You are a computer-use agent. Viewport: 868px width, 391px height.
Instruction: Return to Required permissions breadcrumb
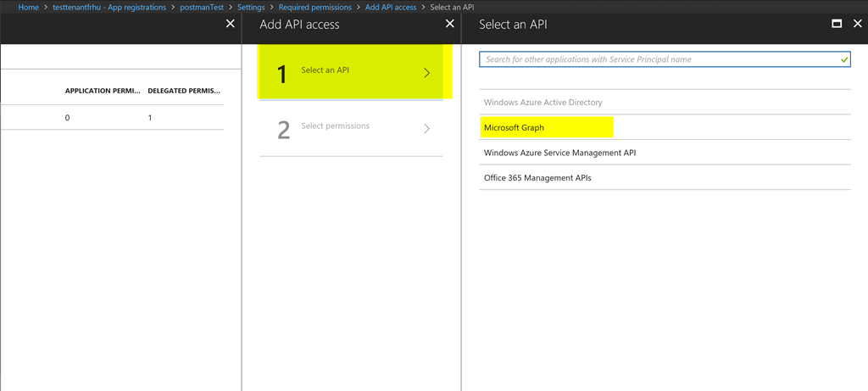315,8
